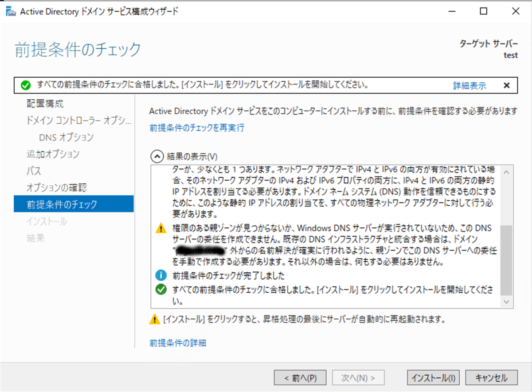
Task: Open the 詳細表示 details view
Action: pyautogui.click(x=469, y=86)
